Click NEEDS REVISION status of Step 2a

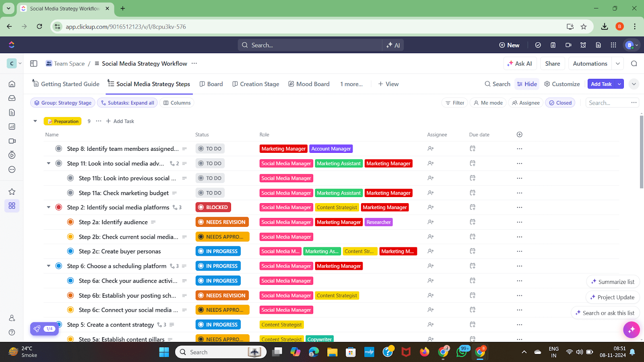click(222, 222)
